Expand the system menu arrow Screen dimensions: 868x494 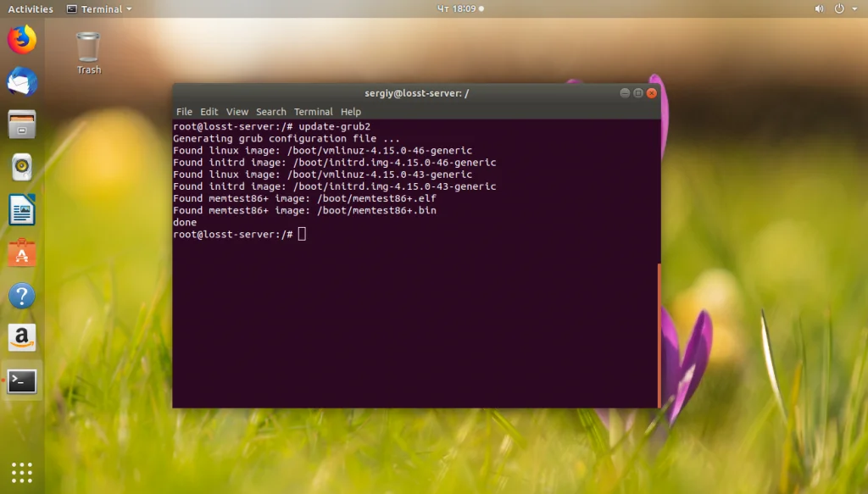pyautogui.click(x=854, y=8)
